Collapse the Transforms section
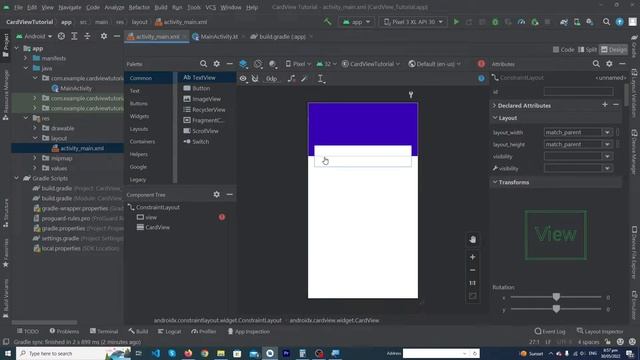This screenshot has width=640, height=360. coord(495,182)
